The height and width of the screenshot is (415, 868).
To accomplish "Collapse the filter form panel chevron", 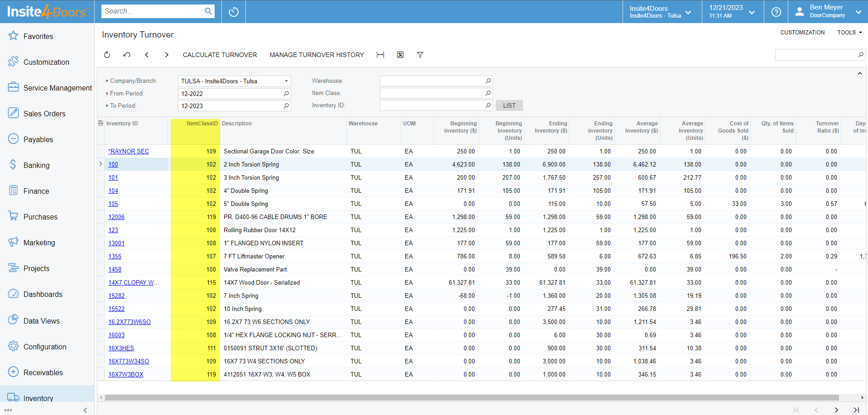I will click(859, 74).
